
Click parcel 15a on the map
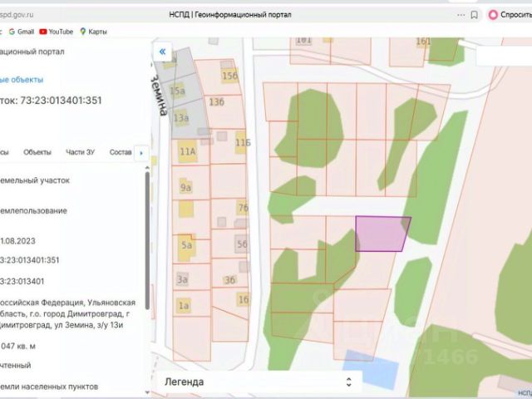[177, 91]
